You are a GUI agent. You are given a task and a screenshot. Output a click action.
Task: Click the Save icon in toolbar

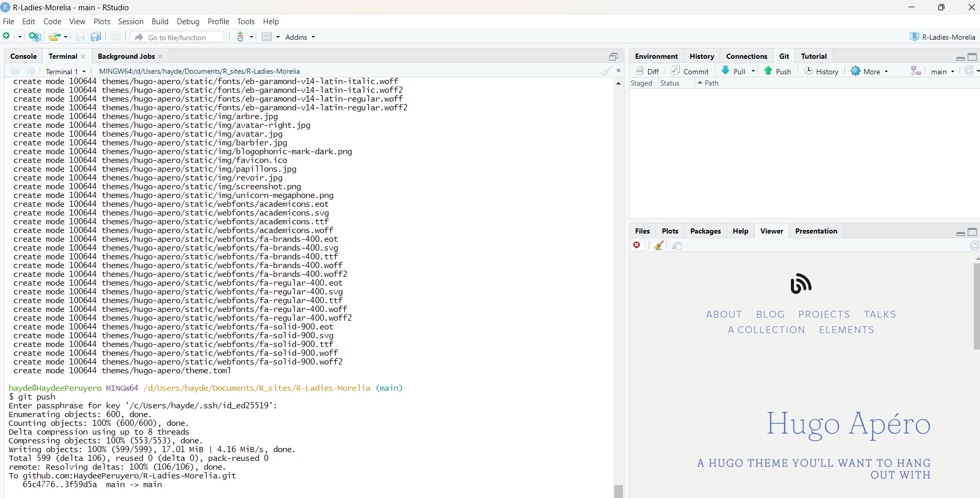pos(80,37)
